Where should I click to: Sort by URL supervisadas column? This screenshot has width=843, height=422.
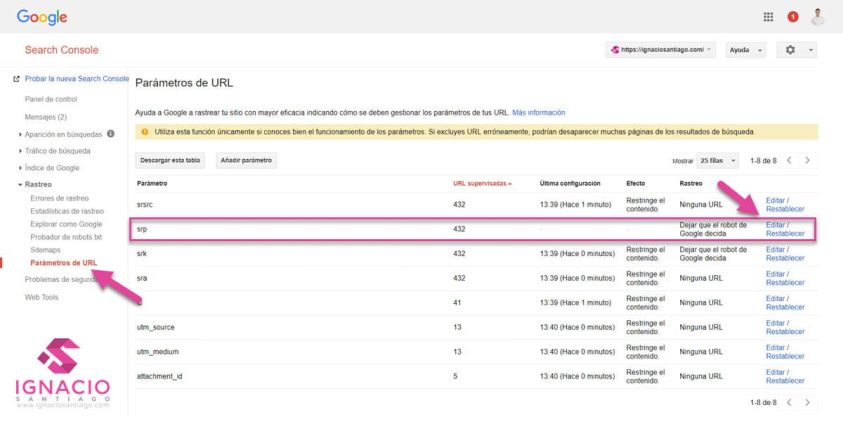[x=482, y=183]
